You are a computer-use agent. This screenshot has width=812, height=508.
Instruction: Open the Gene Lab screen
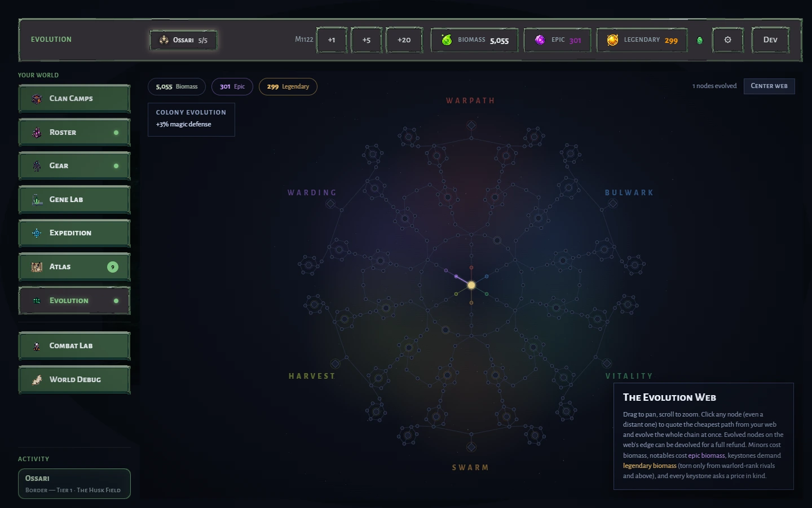coord(74,200)
